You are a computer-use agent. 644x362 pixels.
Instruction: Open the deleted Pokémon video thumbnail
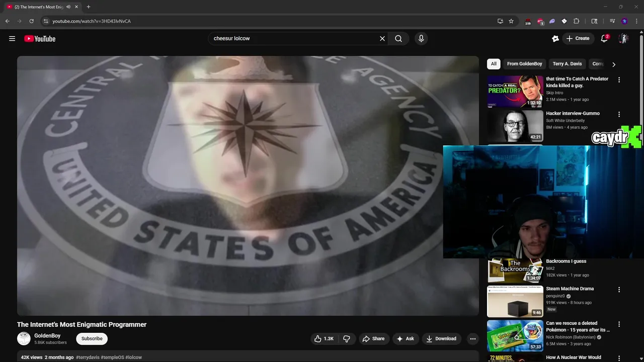click(515, 336)
